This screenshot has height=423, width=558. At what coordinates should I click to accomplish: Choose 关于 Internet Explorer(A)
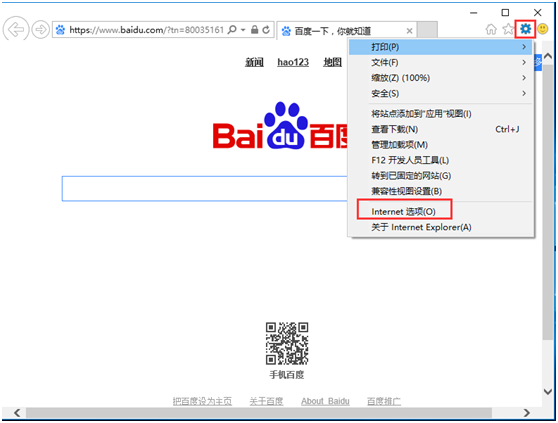point(440,227)
